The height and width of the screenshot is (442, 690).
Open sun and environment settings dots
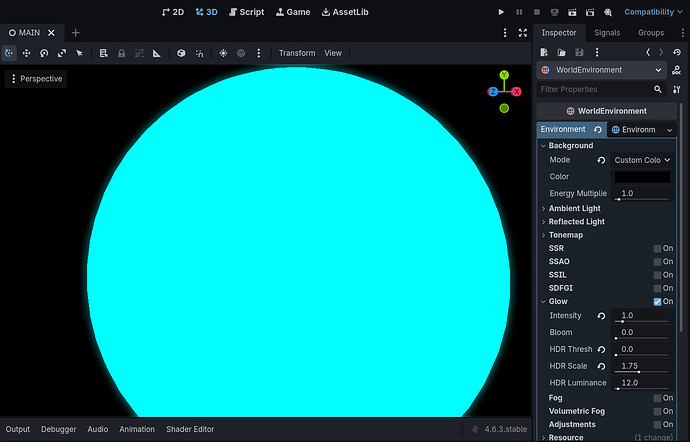tap(259, 53)
